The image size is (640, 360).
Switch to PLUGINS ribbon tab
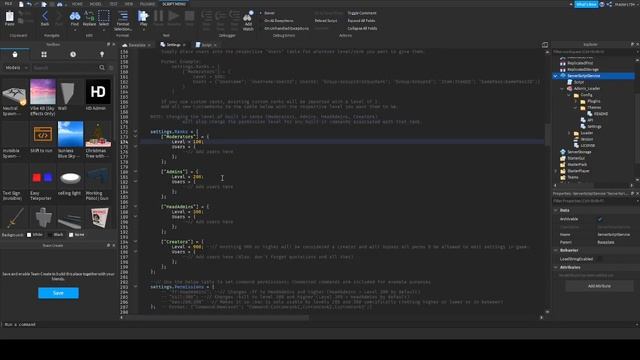[x=147, y=4]
